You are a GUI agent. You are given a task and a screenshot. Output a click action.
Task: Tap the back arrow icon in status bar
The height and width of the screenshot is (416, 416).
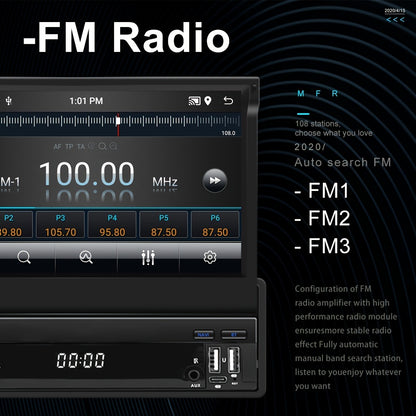pos(228,100)
